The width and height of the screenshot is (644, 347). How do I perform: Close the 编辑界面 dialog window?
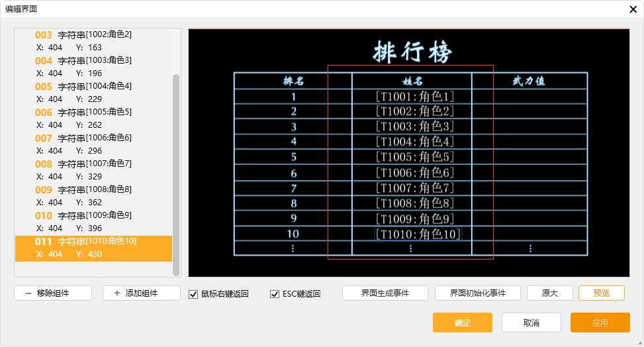(x=633, y=9)
